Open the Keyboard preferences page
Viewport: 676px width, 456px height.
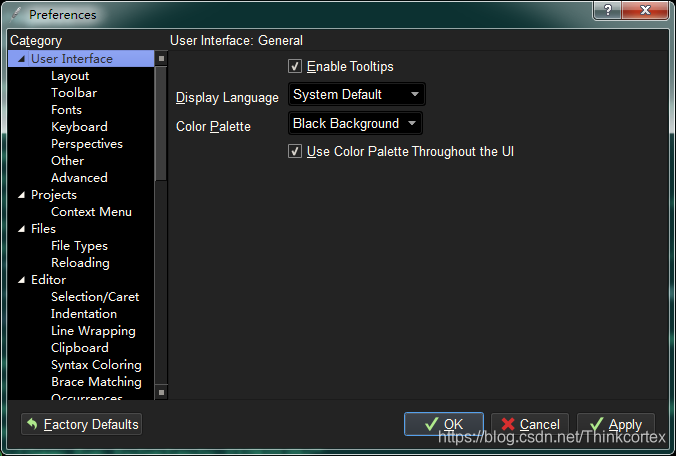point(79,127)
